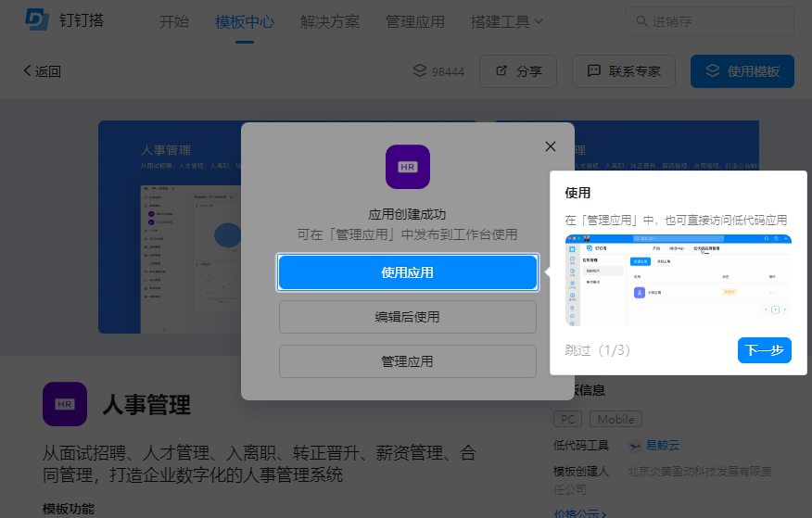
Task: Choose 编辑后使用 in the dialog
Action: 407,317
